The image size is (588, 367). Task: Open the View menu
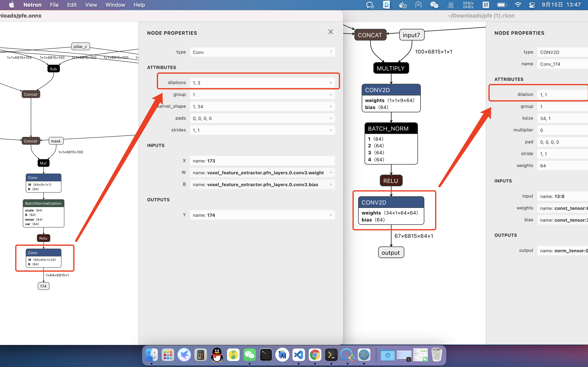91,5
